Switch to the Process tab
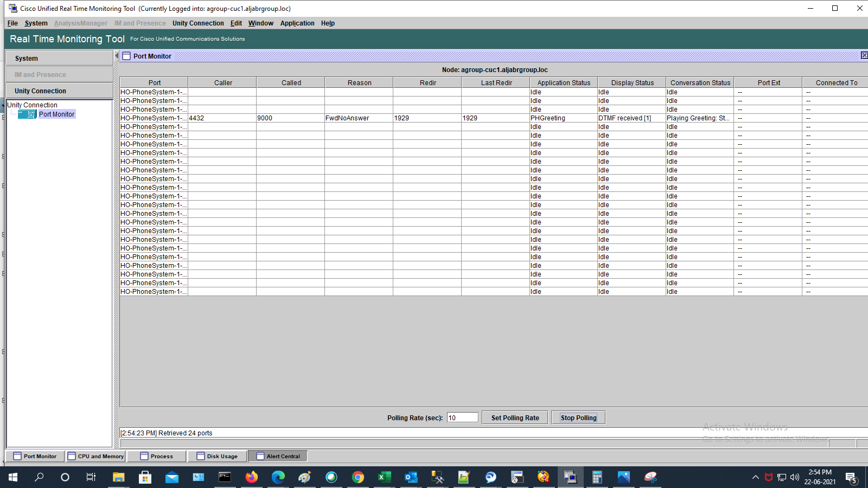The width and height of the screenshot is (868, 488). tap(157, 456)
